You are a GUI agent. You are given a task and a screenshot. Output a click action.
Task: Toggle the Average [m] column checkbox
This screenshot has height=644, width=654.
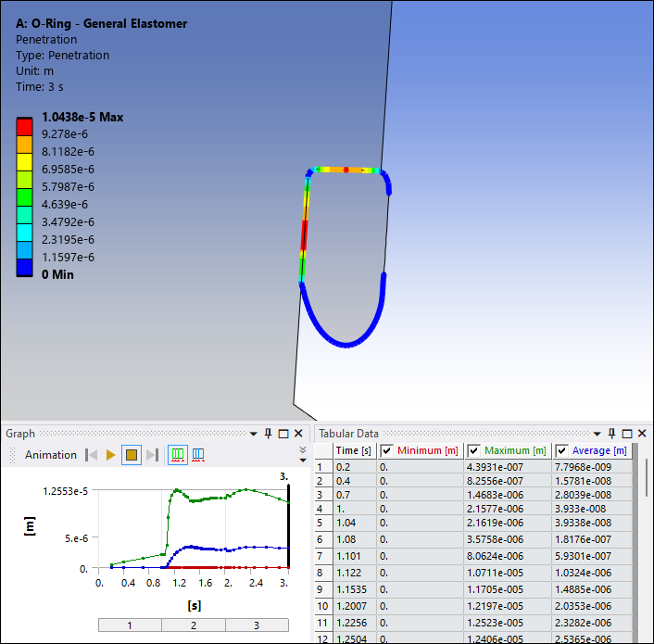(x=561, y=450)
